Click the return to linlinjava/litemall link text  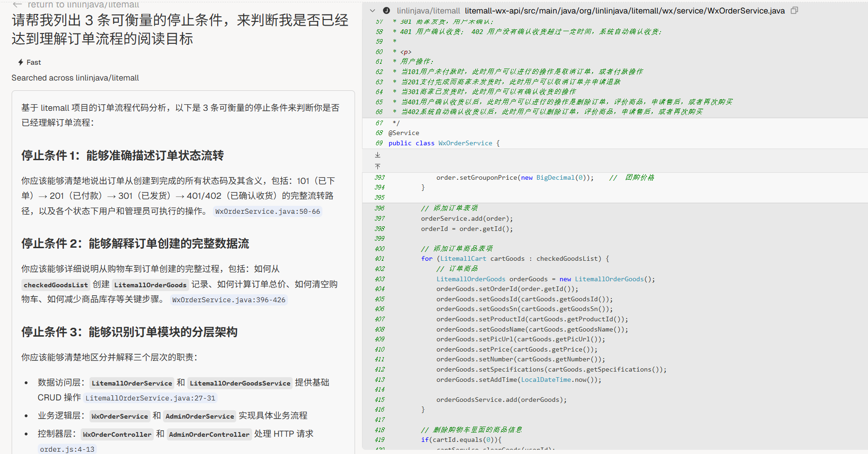[83, 5]
